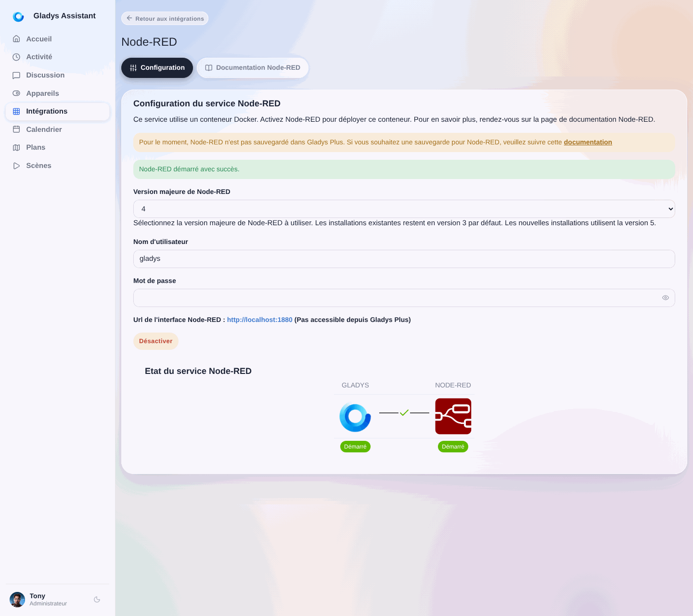
Task: Click the Désactiver button
Action: pos(156,341)
